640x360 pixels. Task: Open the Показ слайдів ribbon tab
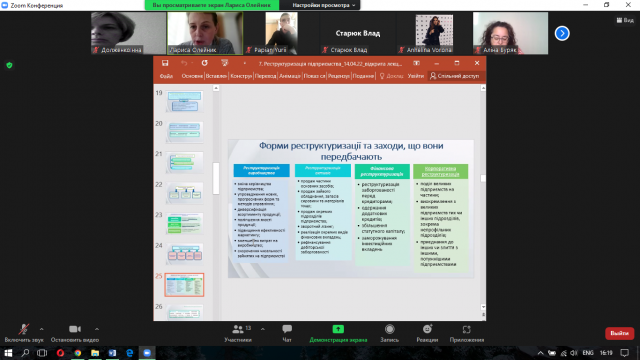(x=314, y=76)
